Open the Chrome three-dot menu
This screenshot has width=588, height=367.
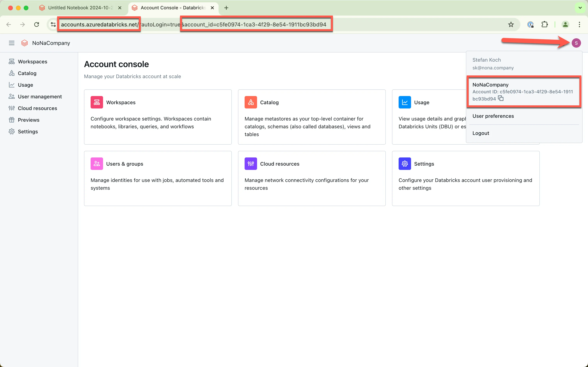(x=579, y=24)
